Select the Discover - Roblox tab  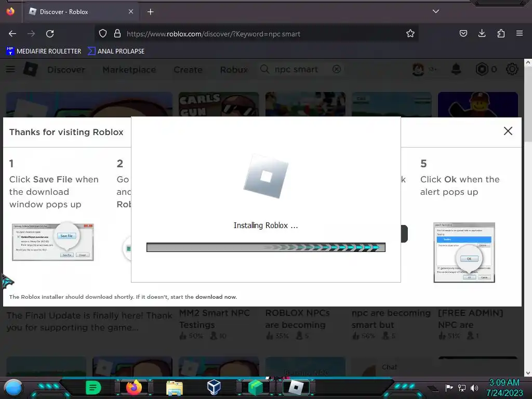[81, 12]
